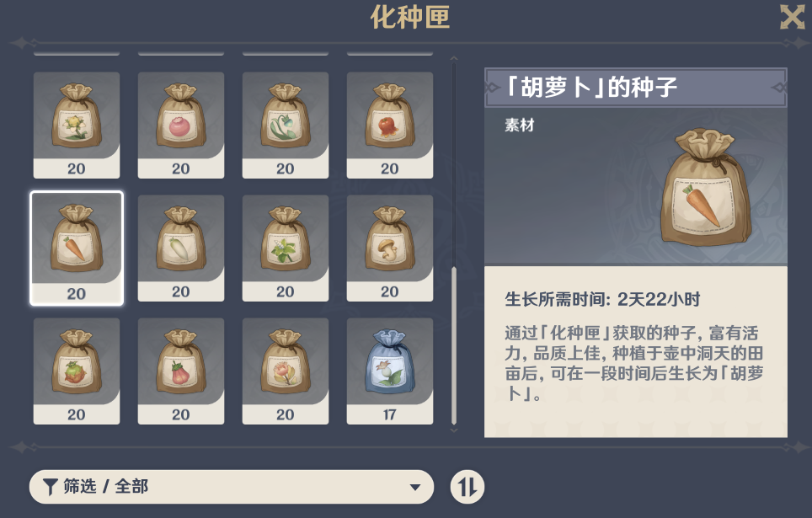Select the pink-red bulb seed bag
812x518 pixels.
pyautogui.click(x=181, y=371)
